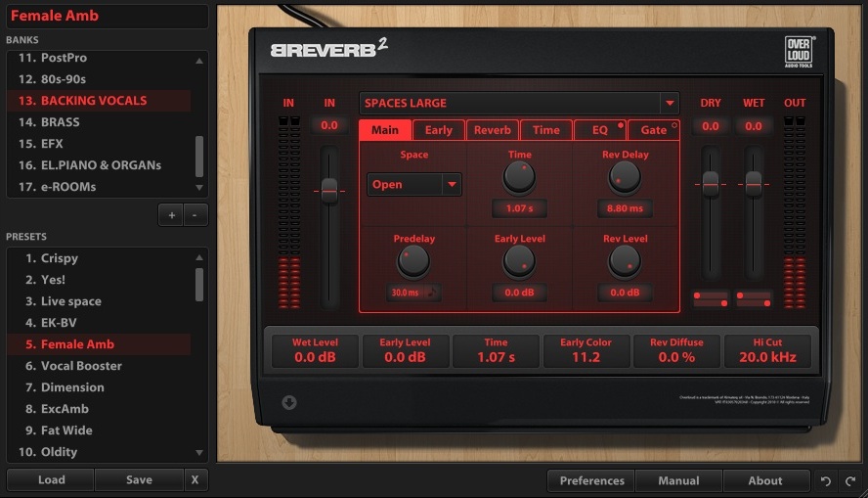Expand the Space dropdown set to Open
Screen dimensions: 868x498
coord(451,184)
